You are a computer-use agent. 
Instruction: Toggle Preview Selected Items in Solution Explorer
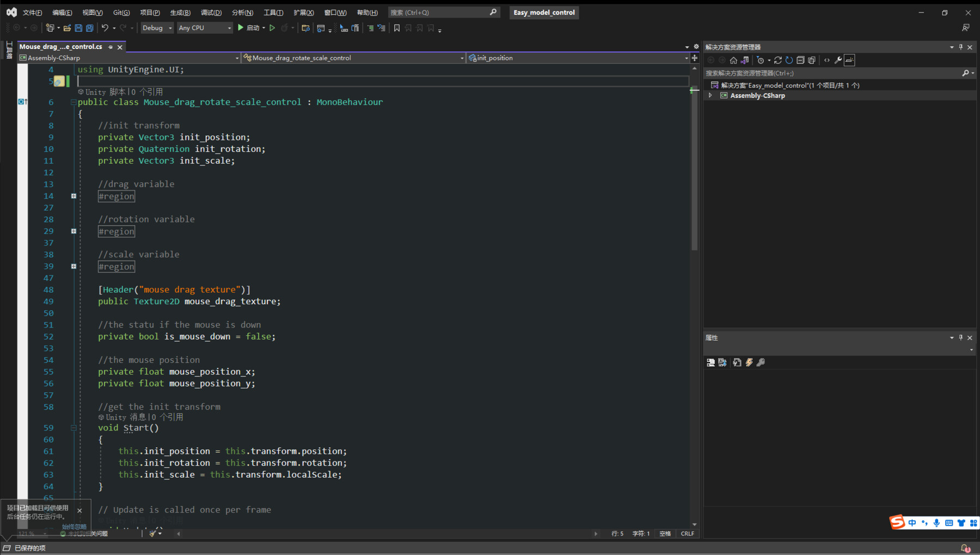click(849, 60)
